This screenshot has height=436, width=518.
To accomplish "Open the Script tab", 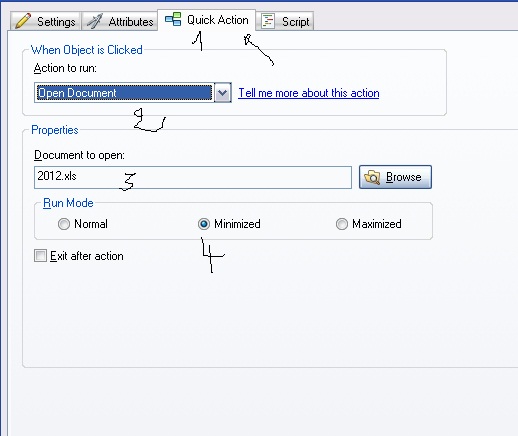I will (x=285, y=21).
